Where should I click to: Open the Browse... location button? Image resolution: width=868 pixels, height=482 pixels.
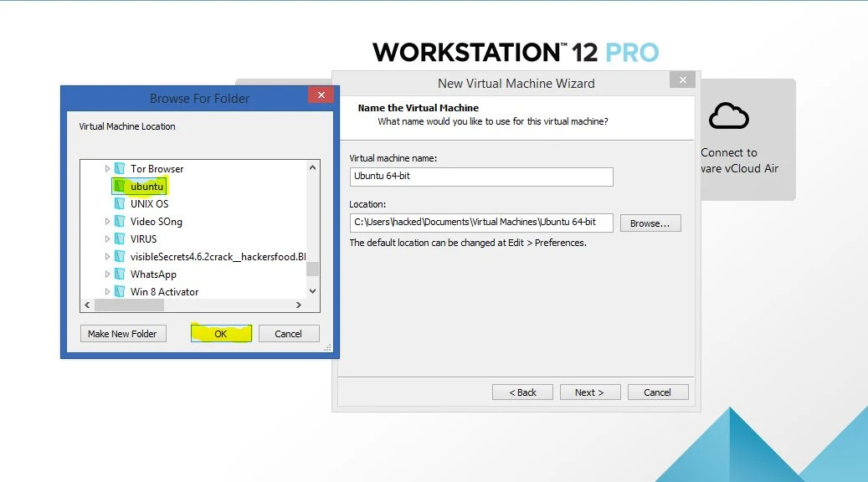coord(650,223)
